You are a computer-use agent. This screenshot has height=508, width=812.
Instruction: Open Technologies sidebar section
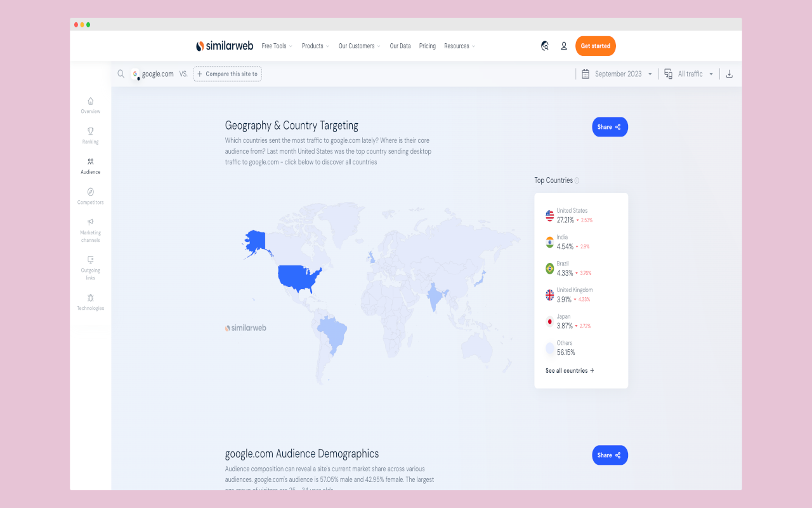(x=90, y=302)
